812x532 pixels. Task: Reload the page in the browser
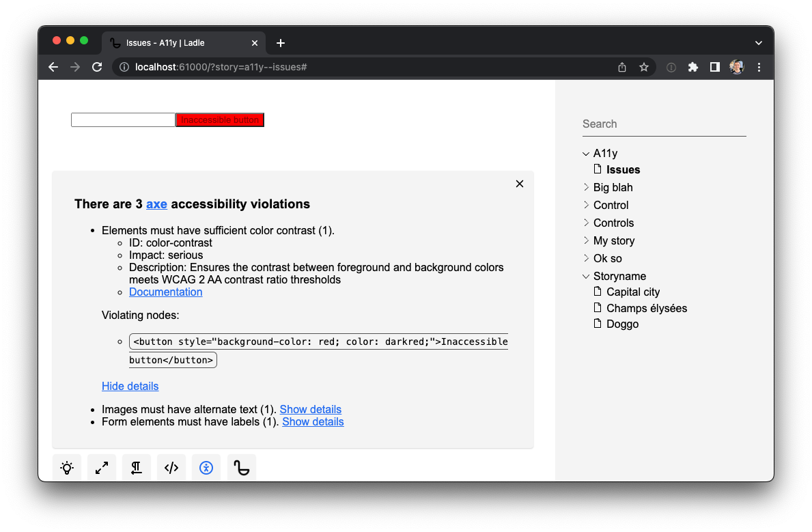[97, 67]
